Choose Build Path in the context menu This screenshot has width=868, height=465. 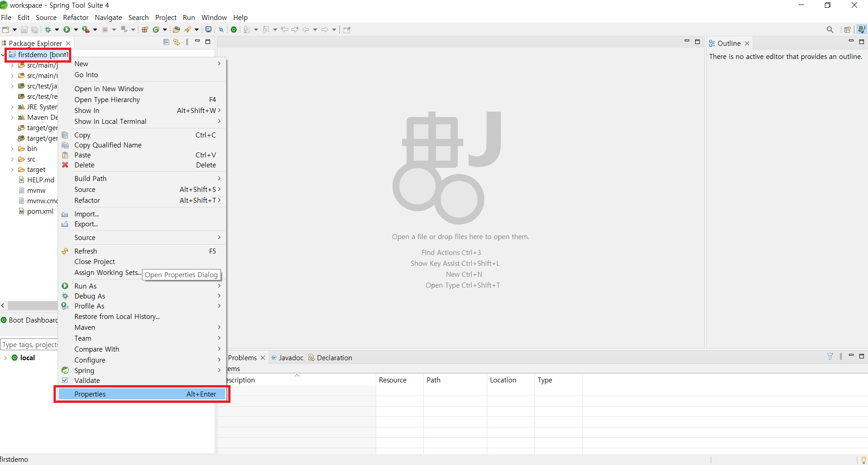tap(143, 178)
